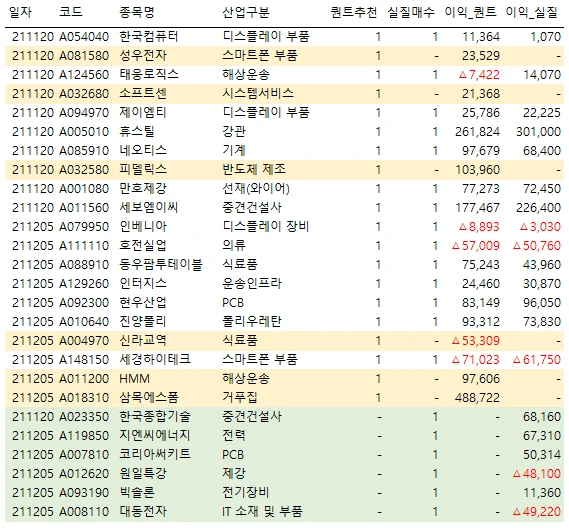
Task: Select the 지엔씨에너지 stock name
Action: pos(155,435)
